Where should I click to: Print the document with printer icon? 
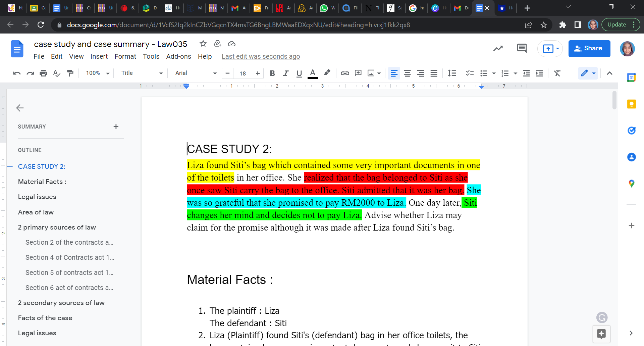[44, 73]
